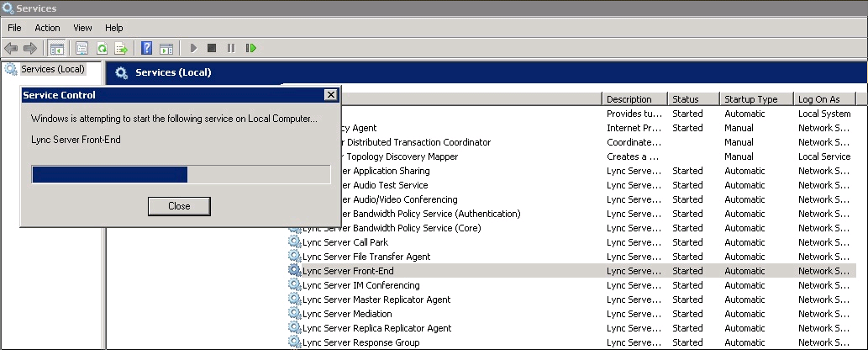Sort by the Status column header
This screenshot has height=350, width=868.
pos(693,99)
